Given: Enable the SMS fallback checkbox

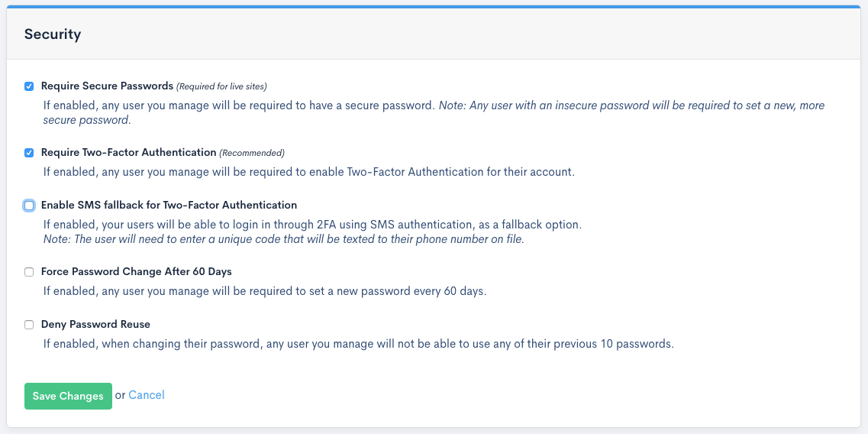Looking at the screenshot, I should click(x=29, y=206).
